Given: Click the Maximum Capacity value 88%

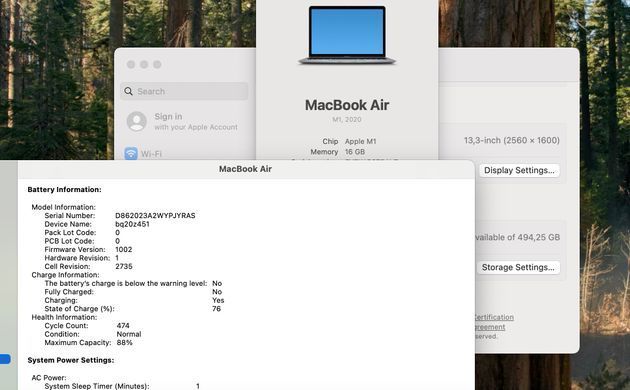Looking at the screenshot, I should [125, 343].
